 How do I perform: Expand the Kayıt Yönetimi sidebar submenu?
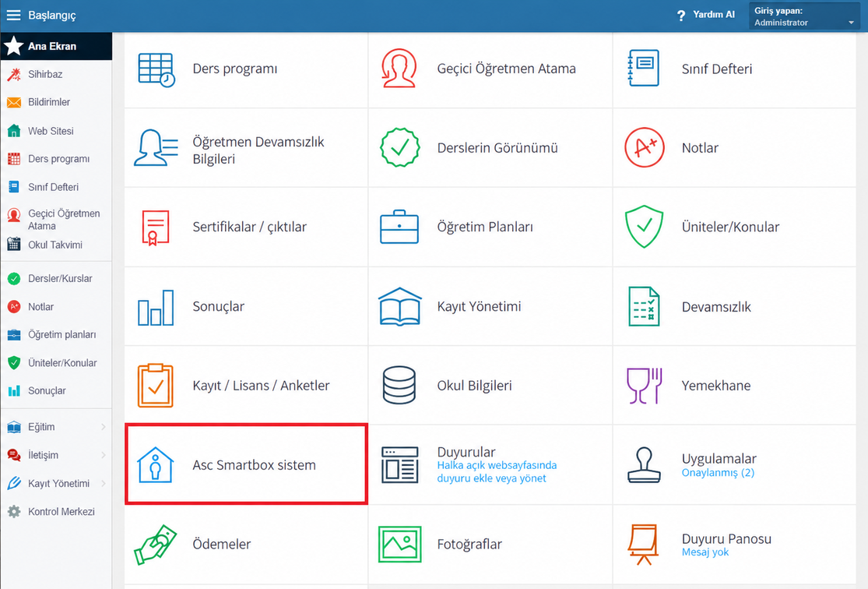point(56,483)
